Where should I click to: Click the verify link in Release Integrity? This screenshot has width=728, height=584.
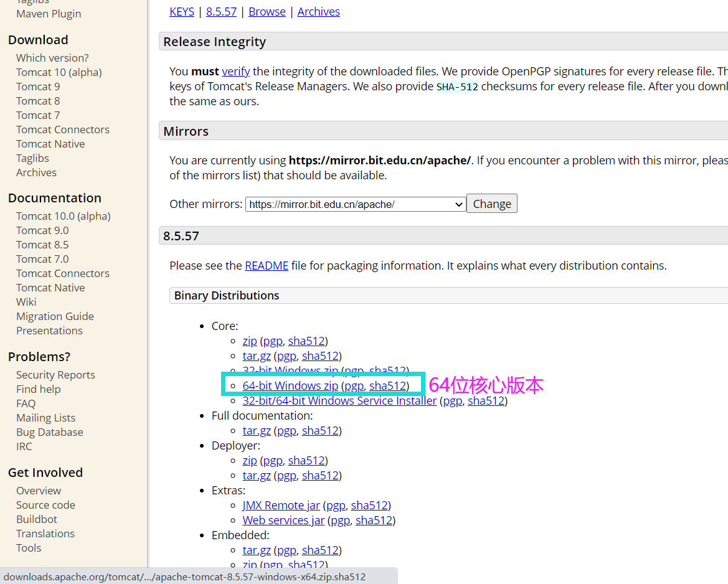click(236, 71)
